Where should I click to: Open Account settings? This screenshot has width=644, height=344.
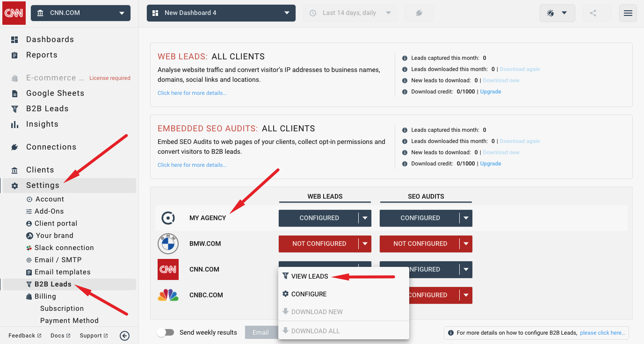(49, 199)
